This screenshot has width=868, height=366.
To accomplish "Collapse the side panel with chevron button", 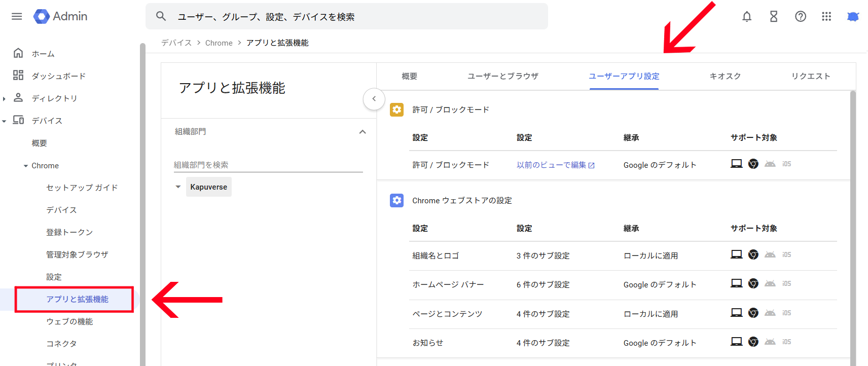I will pos(374,99).
